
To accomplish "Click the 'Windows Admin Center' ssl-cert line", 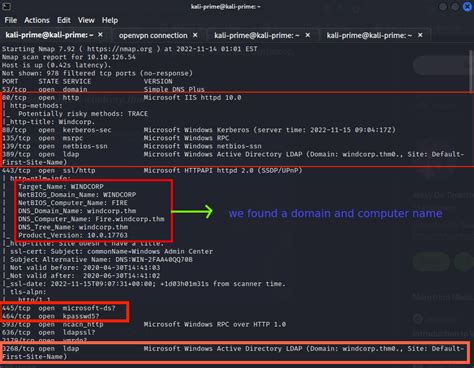I will pyautogui.click(x=111, y=252).
